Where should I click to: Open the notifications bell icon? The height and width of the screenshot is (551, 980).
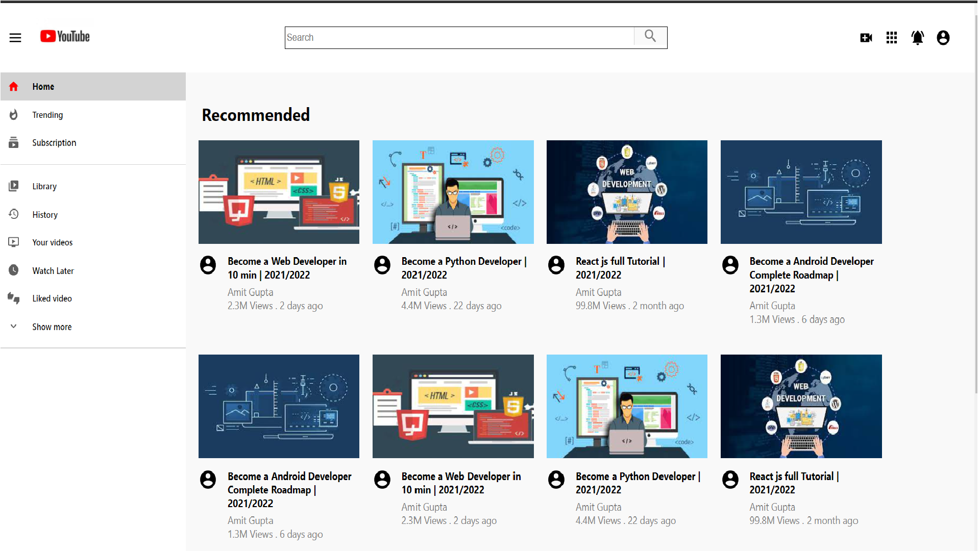917,38
